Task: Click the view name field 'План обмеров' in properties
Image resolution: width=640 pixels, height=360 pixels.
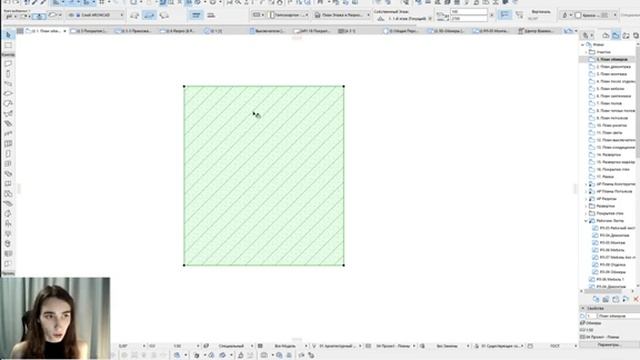Action: 618,316
